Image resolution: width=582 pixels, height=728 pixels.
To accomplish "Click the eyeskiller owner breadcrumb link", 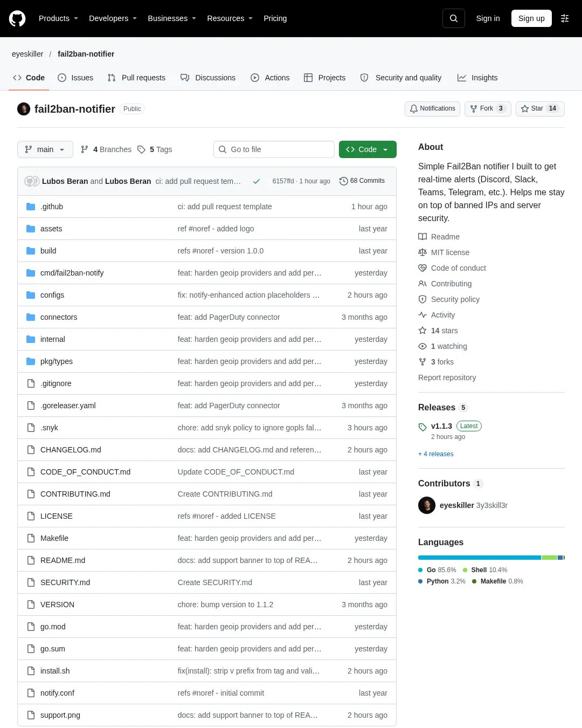I will 27,54.
